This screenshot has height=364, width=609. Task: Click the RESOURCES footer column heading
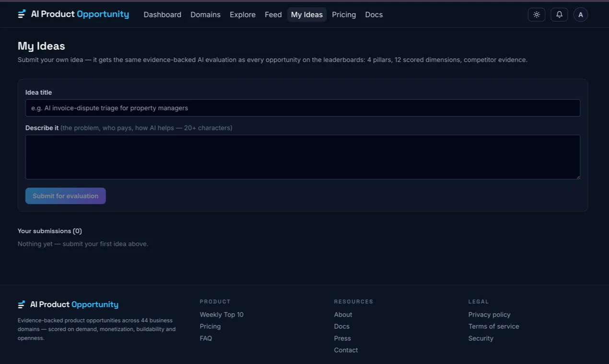pos(353,302)
